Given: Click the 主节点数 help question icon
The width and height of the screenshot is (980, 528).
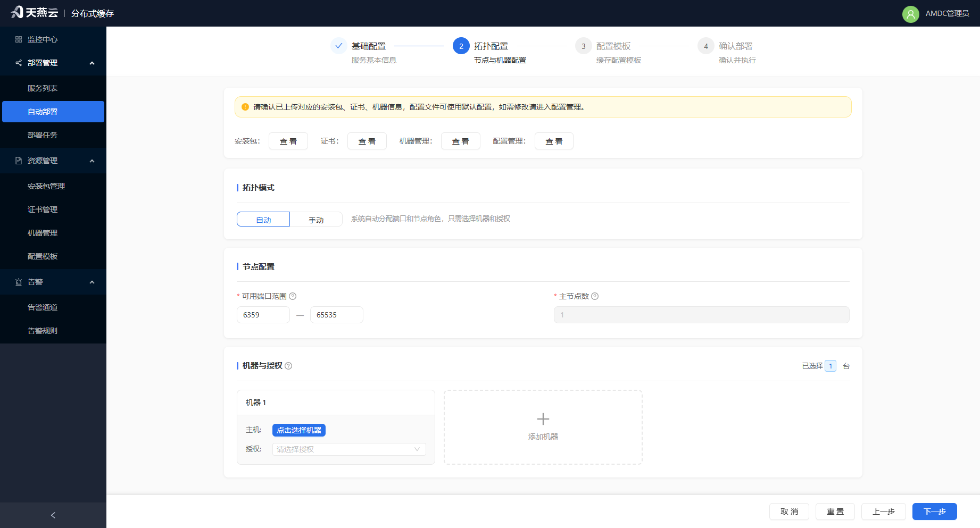Looking at the screenshot, I should [595, 296].
